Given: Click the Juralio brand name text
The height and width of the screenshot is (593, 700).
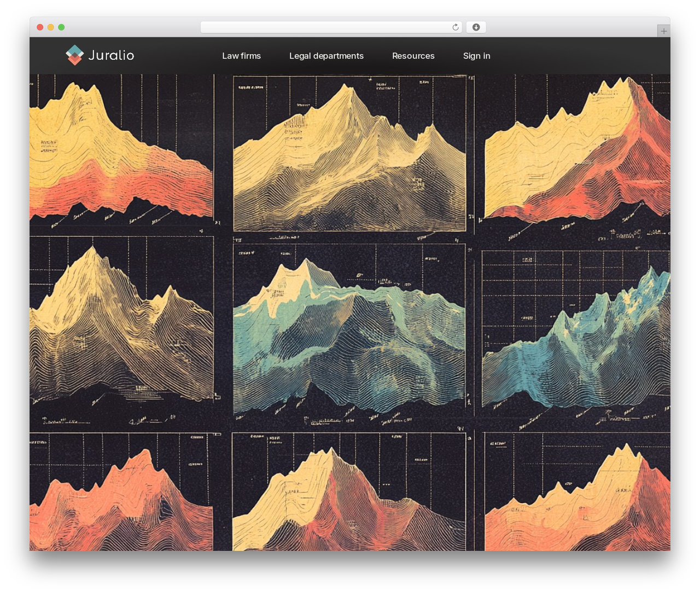Looking at the screenshot, I should point(111,55).
